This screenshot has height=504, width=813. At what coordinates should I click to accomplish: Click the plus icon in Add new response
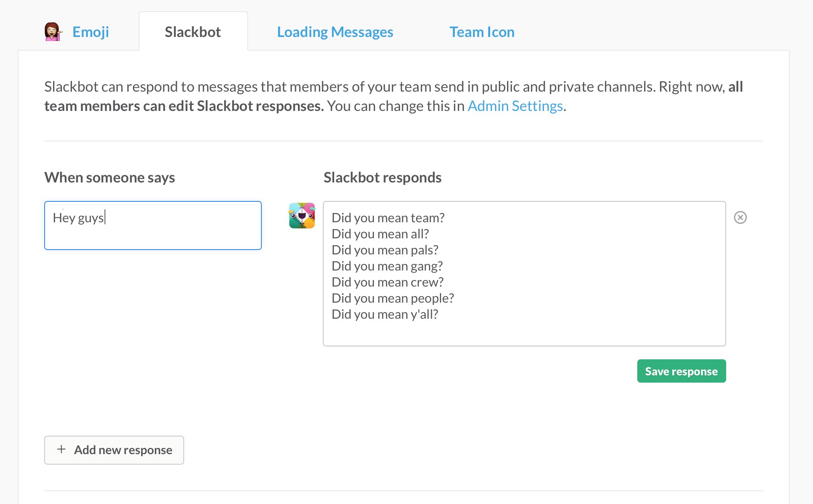pos(62,449)
